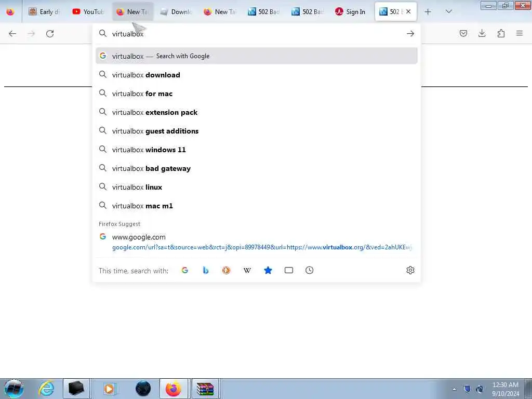Open a new tab with the plus button

tap(428, 12)
